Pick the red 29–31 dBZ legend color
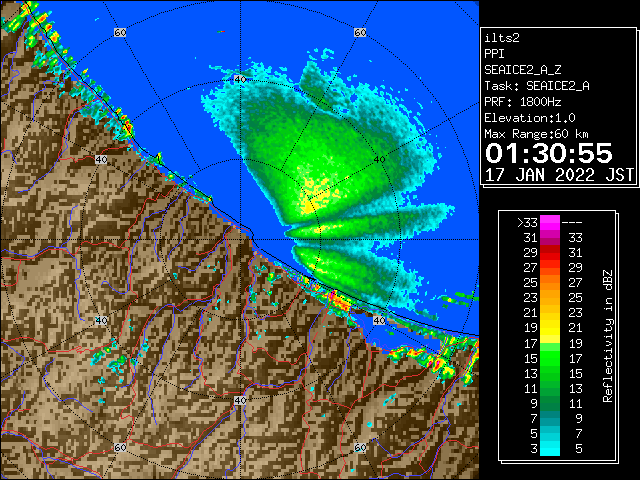This screenshot has width=640, height=480. 550,253
